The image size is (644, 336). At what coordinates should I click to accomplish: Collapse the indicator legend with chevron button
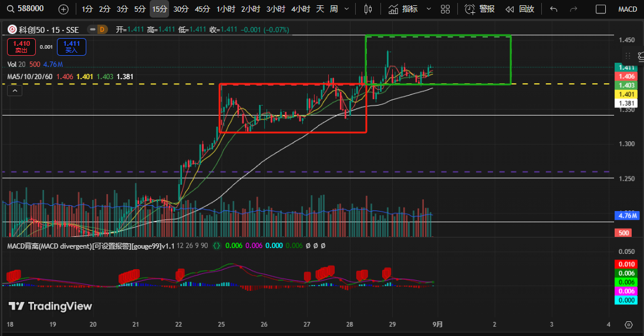click(x=15, y=90)
